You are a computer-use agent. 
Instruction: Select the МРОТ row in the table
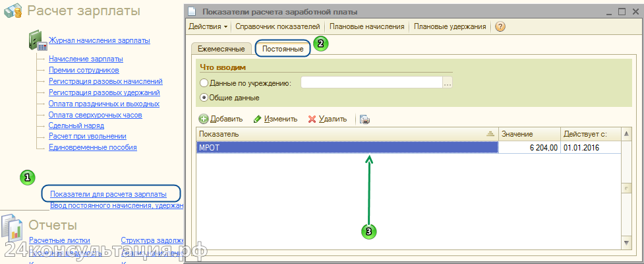point(347,148)
